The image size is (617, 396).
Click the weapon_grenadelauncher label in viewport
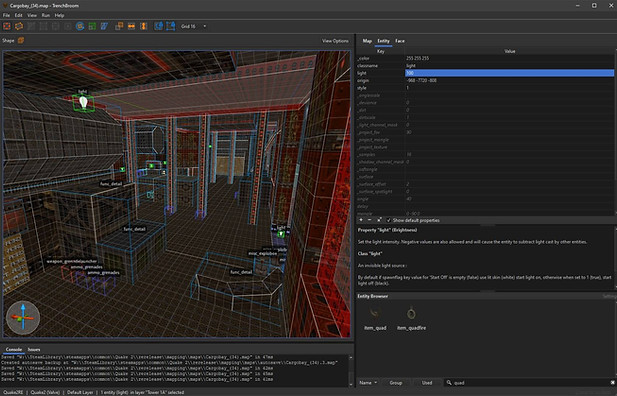coord(71,261)
